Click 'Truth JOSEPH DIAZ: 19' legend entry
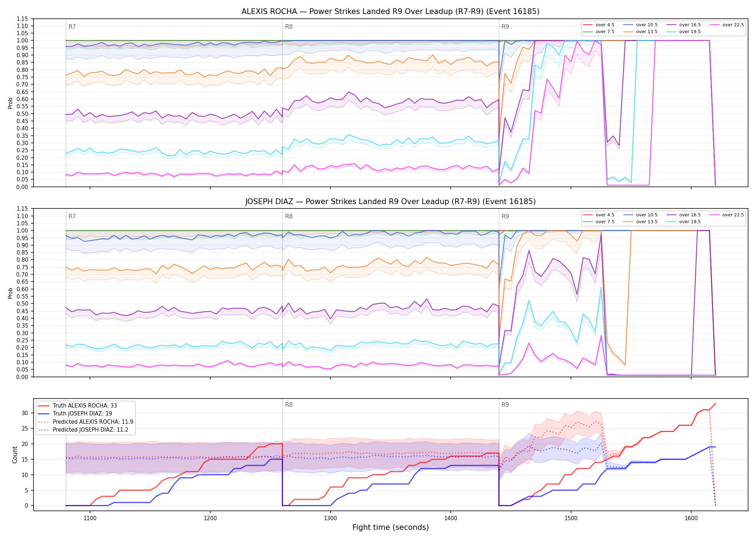This screenshot has width=756, height=540. [75, 414]
